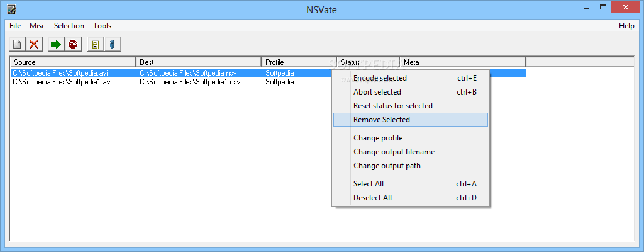Start encoding with the green arrow icon
The height and width of the screenshot is (252, 644).
point(56,44)
